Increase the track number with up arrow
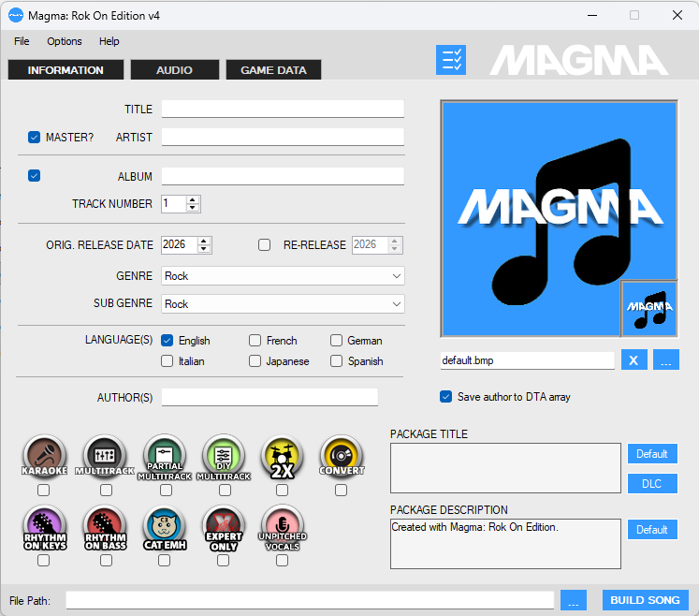The width and height of the screenshot is (699, 616). click(193, 199)
